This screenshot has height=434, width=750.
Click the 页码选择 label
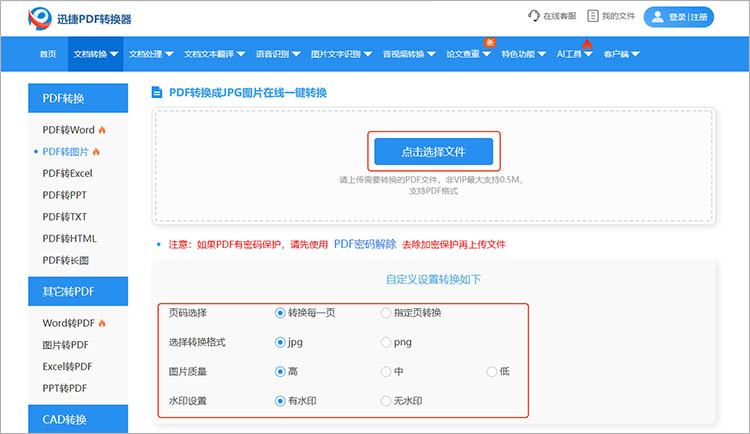[188, 313]
